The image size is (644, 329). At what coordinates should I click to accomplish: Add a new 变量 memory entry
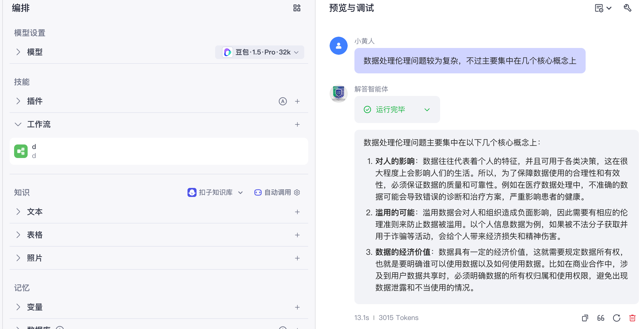pyautogui.click(x=297, y=307)
